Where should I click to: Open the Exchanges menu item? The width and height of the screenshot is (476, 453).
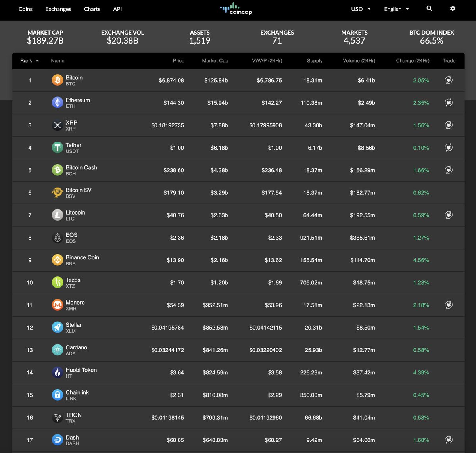[58, 9]
